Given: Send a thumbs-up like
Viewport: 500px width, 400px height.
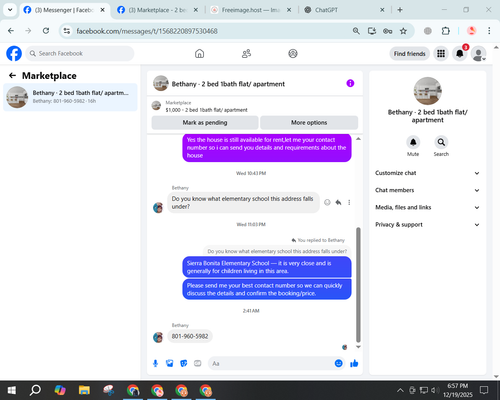Looking at the screenshot, I should click(354, 363).
